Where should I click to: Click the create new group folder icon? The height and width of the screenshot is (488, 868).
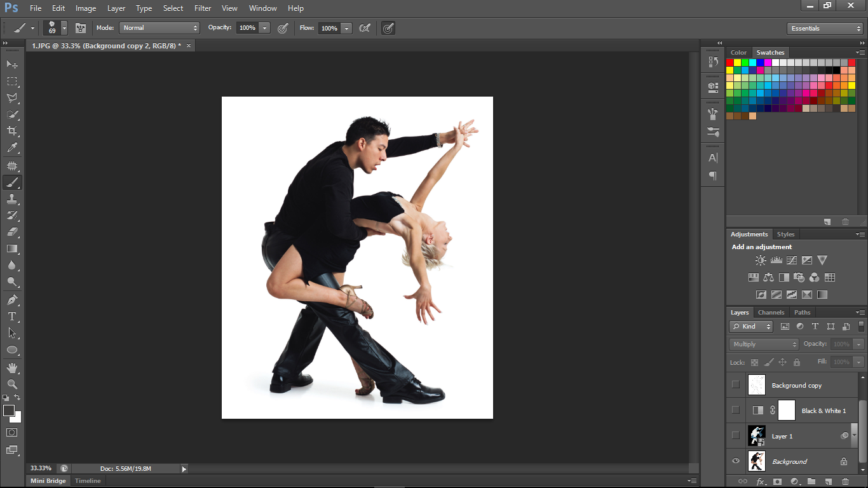coord(811,482)
